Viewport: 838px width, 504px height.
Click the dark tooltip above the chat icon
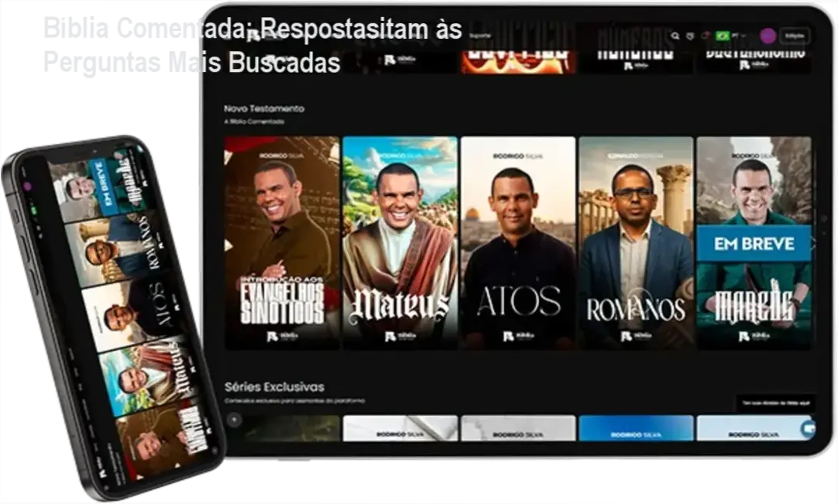click(775, 403)
